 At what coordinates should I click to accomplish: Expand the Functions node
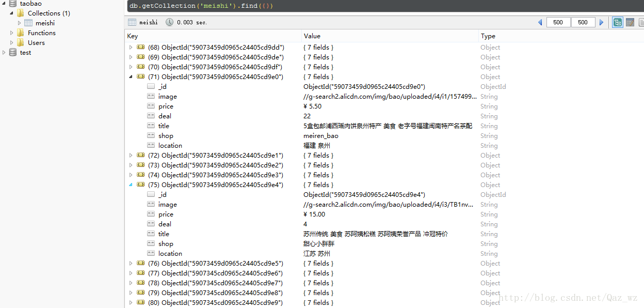pos(12,33)
